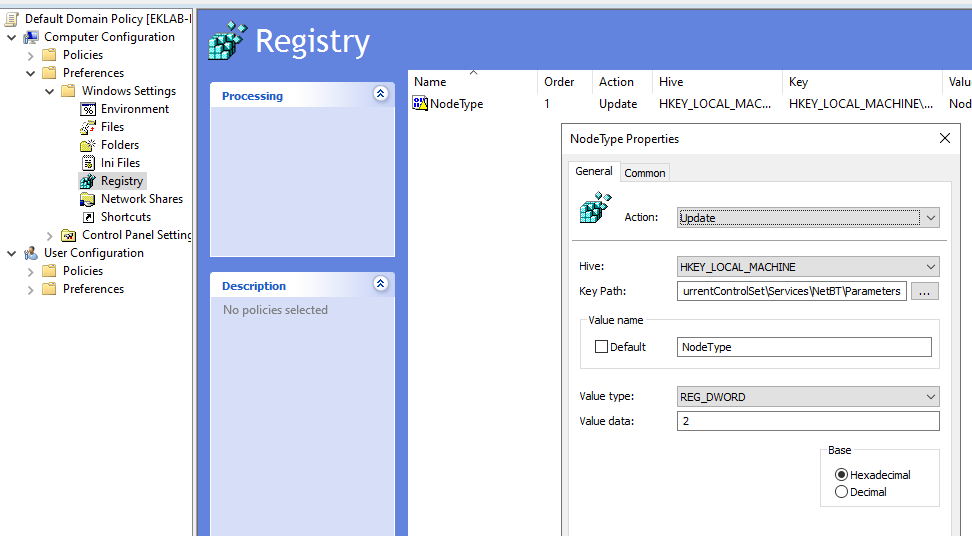The image size is (972, 536).
Task: Open the Hive dropdown list
Action: tap(808, 267)
